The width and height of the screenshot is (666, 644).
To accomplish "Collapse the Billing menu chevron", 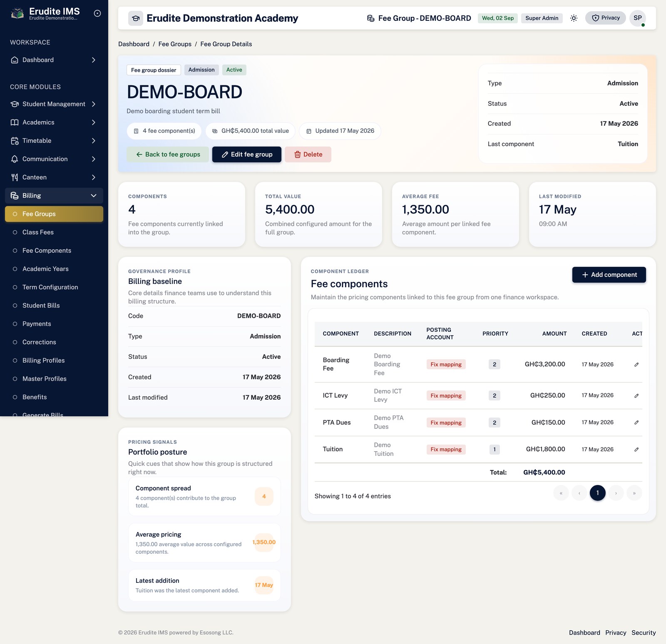I will [x=94, y=196].
